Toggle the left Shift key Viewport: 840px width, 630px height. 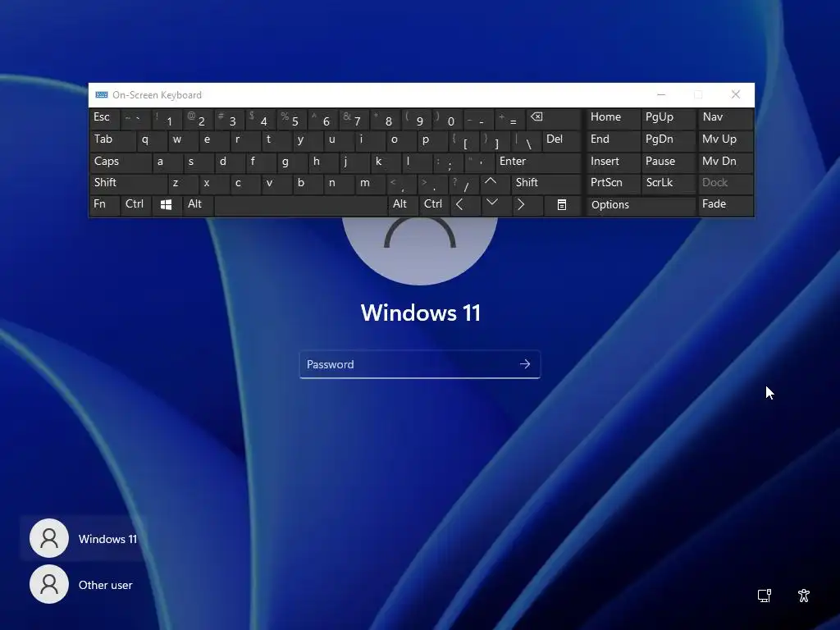click(x=128, y=184)
